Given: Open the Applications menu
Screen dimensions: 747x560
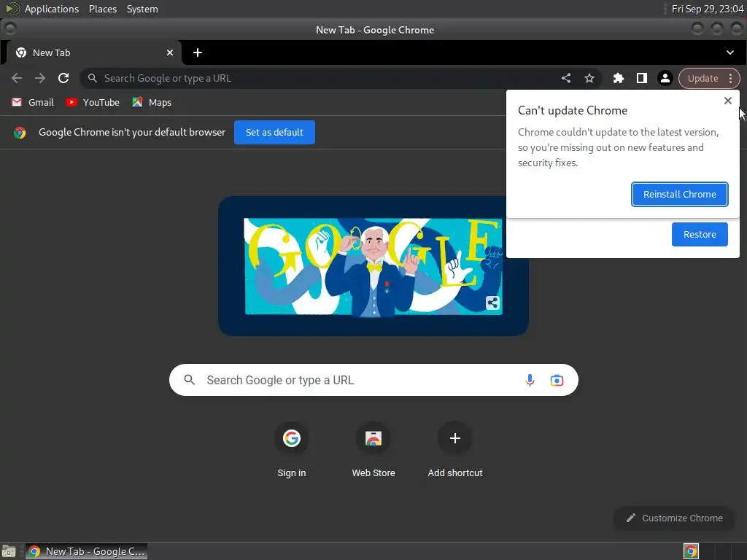Looking at the screenshot, I should 52,9.
